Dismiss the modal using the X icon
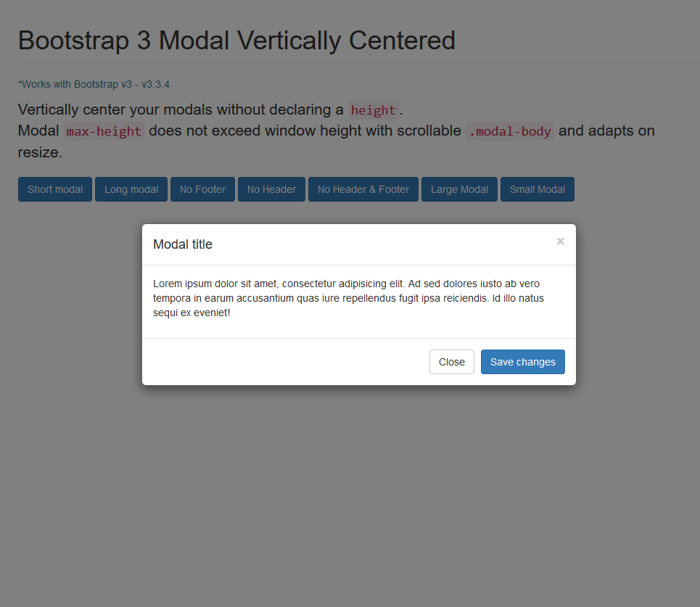The width and height of the screenshot is (700, 607). pos(560,241)
